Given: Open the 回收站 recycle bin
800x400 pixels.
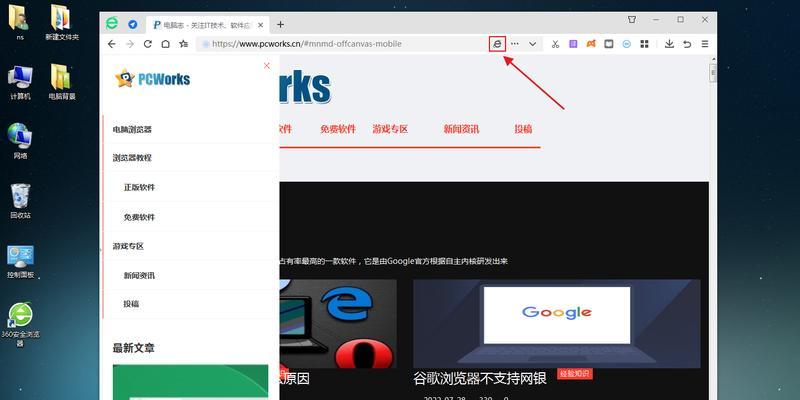Looking at the screenshot, I should coord(20,201).
